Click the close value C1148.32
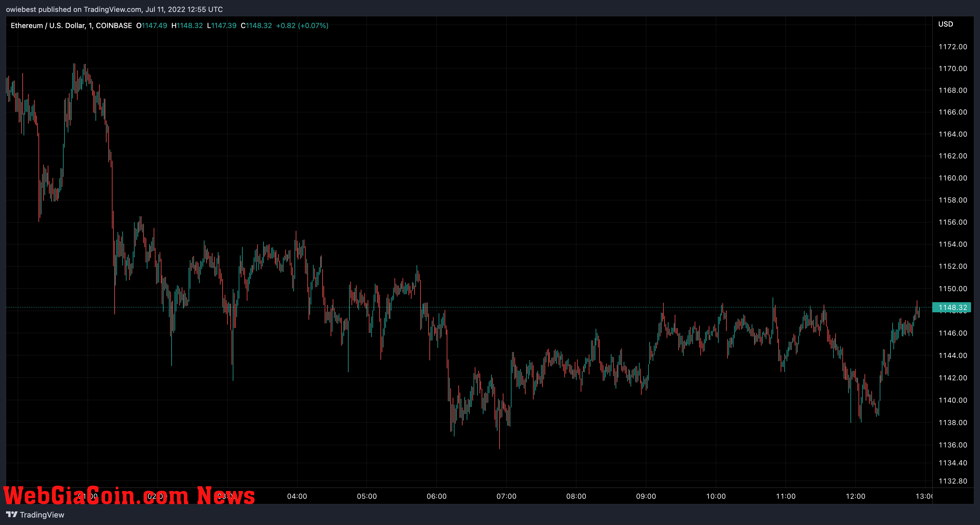The image size is (980, 525). click(x=256, y=25)
